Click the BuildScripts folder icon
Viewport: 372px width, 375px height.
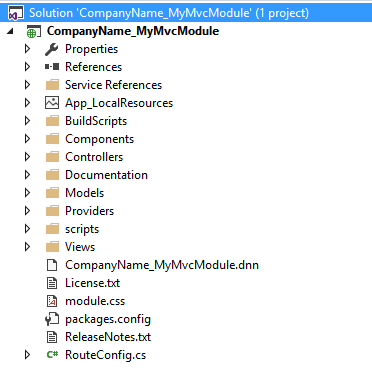tap(52, 121)
